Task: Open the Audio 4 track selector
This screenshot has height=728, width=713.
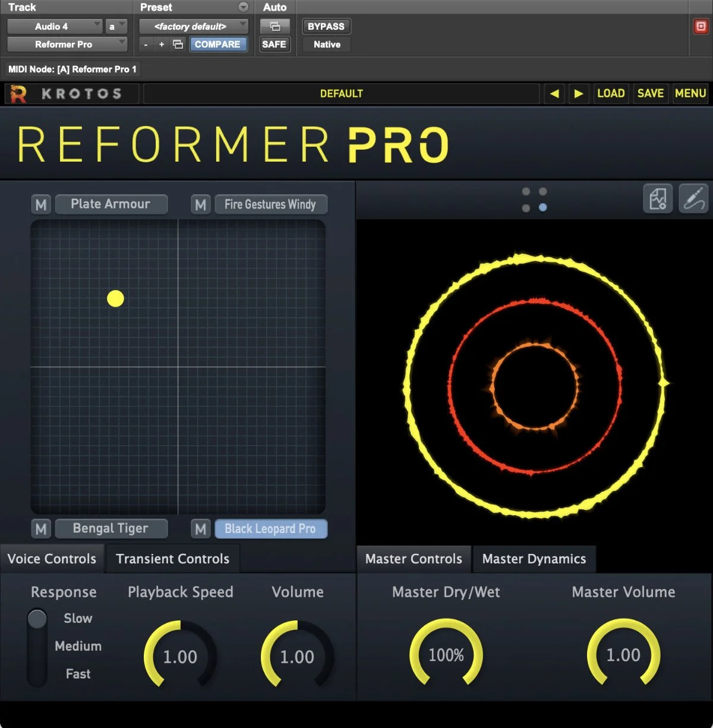Action: pyautogui.click(x=55, y=26)
